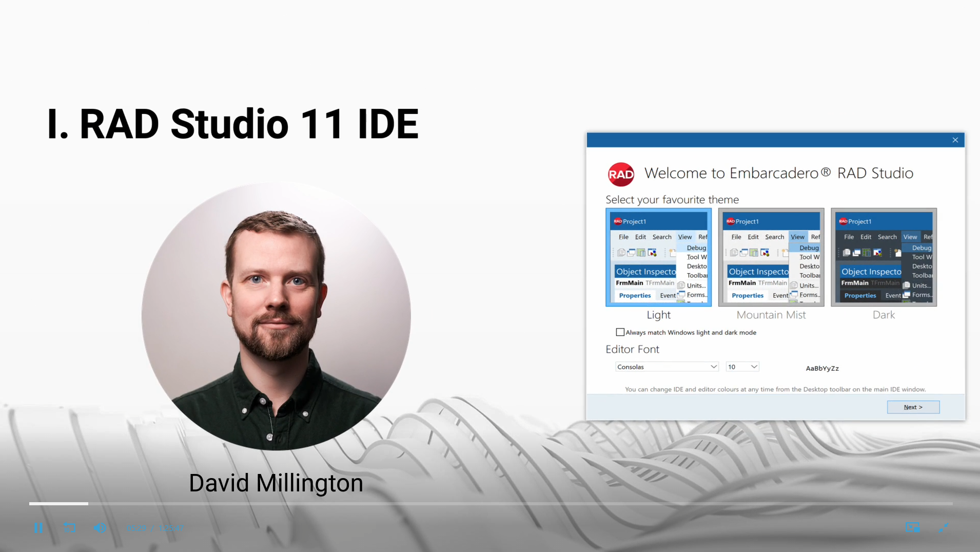Open picture-in-picture mode icon

click(913, 527)
